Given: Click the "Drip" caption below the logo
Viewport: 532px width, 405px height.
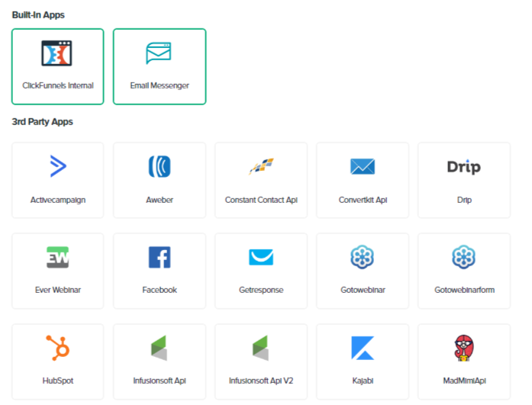Looking at the screenshot, I should pos(464,200).
